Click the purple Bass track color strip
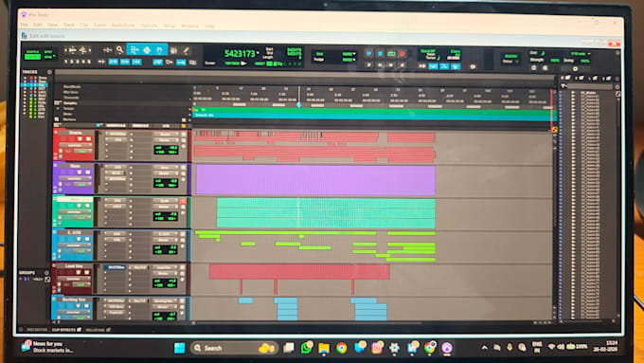 pyautogui.click(x=189, y=179)
